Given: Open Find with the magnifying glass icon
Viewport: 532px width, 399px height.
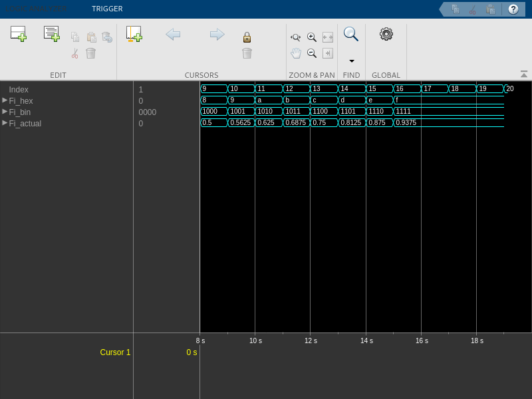Looking at the screenshot, I should (351, 35).
